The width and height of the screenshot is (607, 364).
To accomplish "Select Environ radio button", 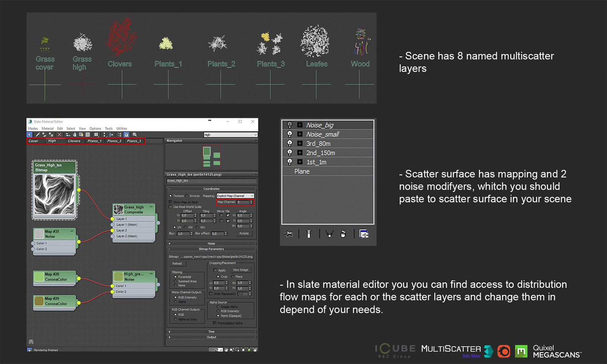I will tap(187, 196).
